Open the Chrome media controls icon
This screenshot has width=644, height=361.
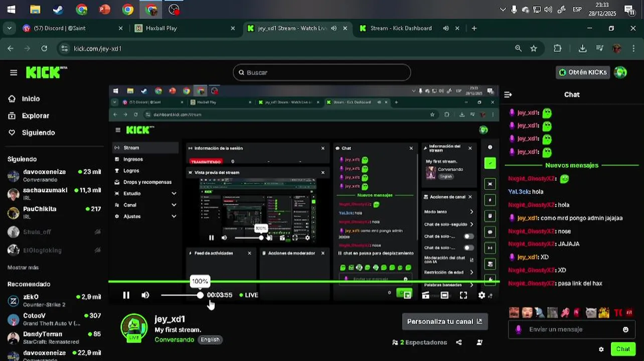(600, 49)
